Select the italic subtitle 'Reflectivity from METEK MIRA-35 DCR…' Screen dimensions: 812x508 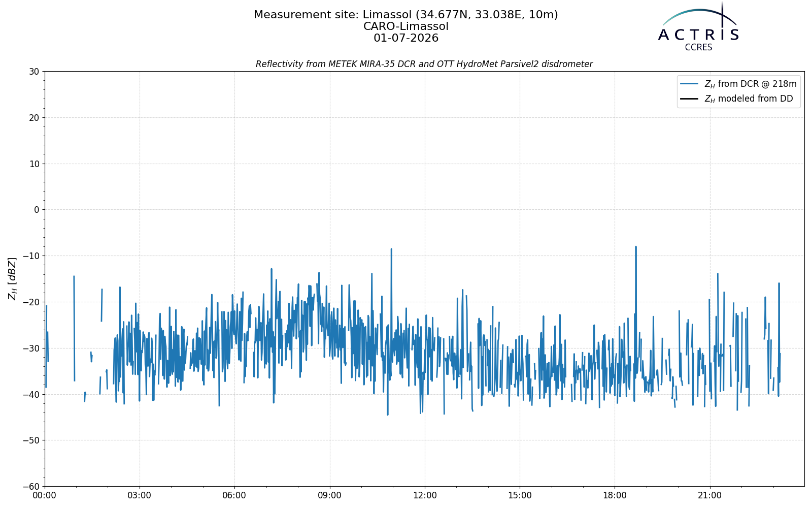click(x=424, y=64)
